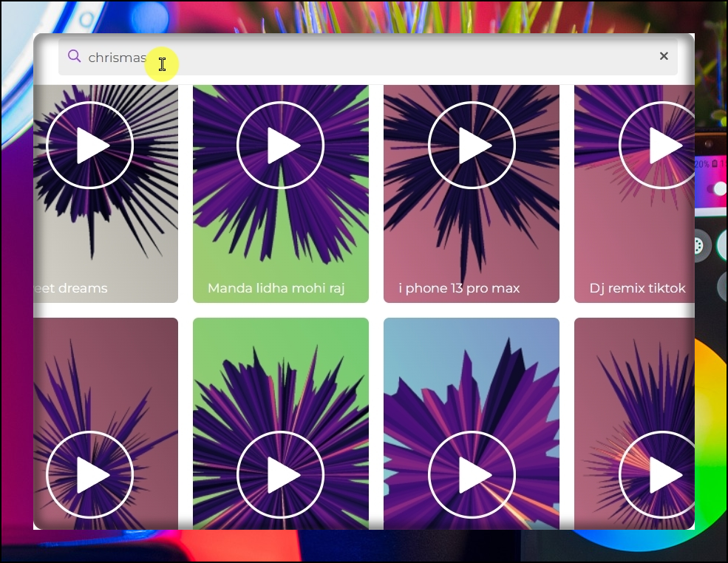Select the 'Dj remix tiktok' title text

(638, 288)
